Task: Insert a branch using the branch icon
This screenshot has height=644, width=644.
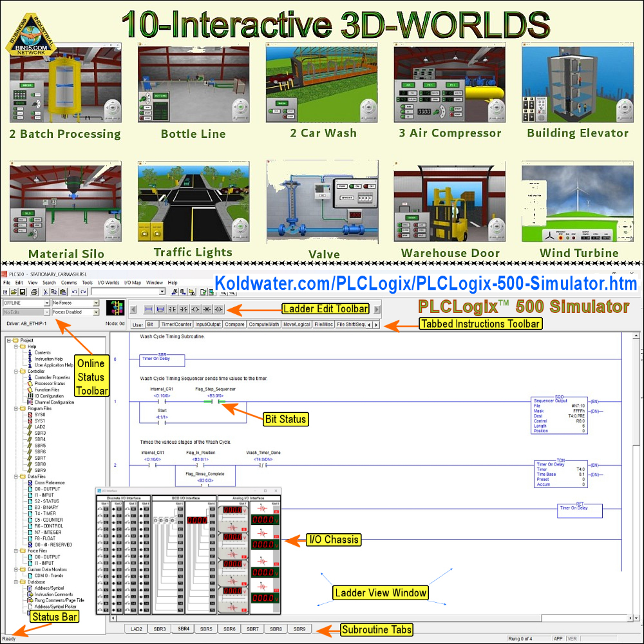Action: click(160, 309)
